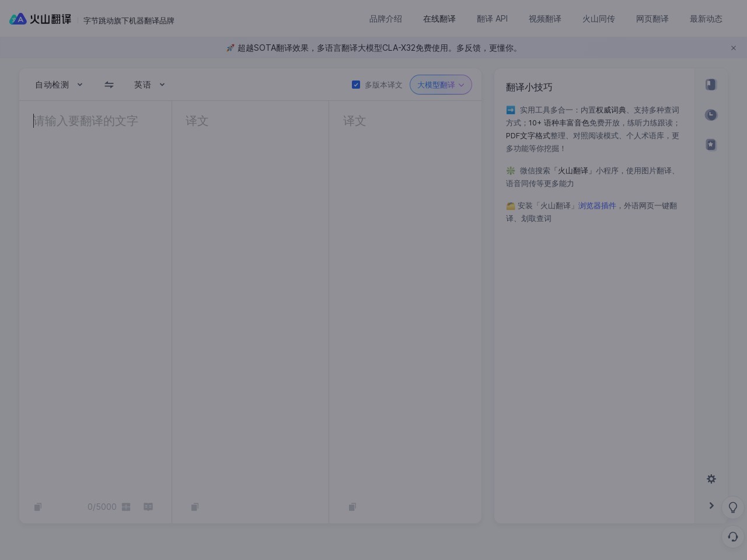
Task: Click grid icon next to 0/5000 counter
Action: pos(126,507)
